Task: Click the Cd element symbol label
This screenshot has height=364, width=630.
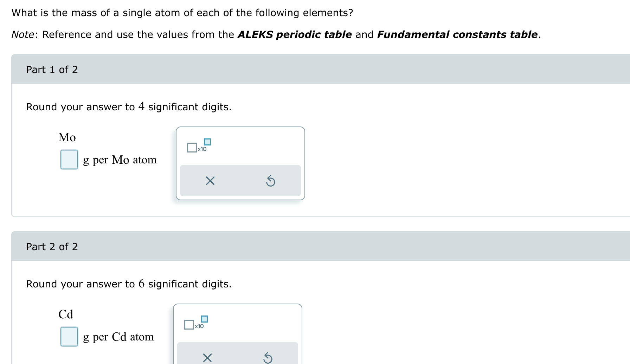Action: point(66,314)
